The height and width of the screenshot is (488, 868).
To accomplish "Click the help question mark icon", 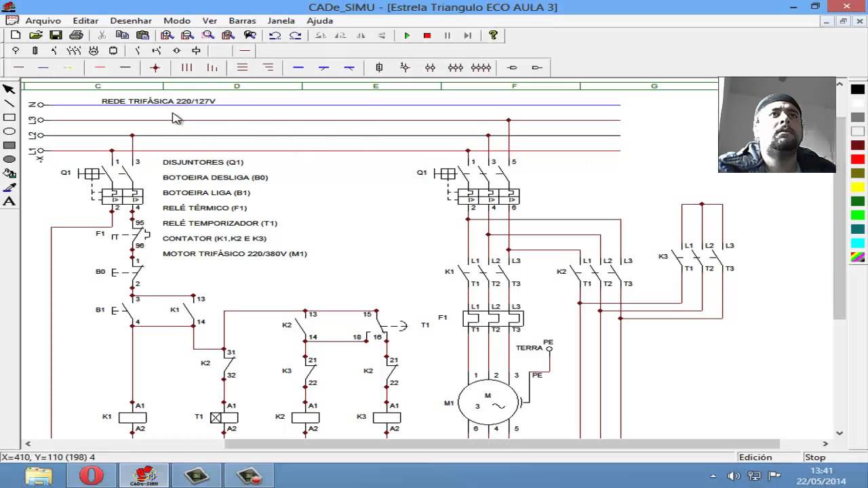I will (493, 35).
